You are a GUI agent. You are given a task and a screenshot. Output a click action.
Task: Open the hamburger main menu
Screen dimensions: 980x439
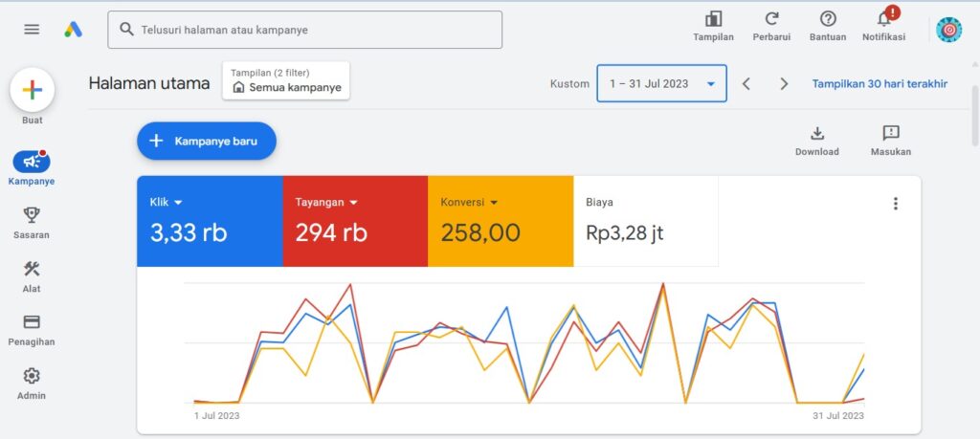[x=32, y=30]
